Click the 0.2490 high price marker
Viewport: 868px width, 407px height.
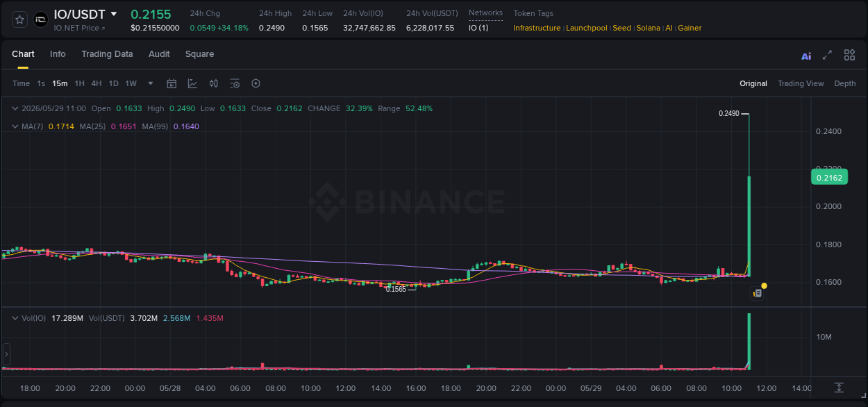pyautogui.click(x=728, y=113)
